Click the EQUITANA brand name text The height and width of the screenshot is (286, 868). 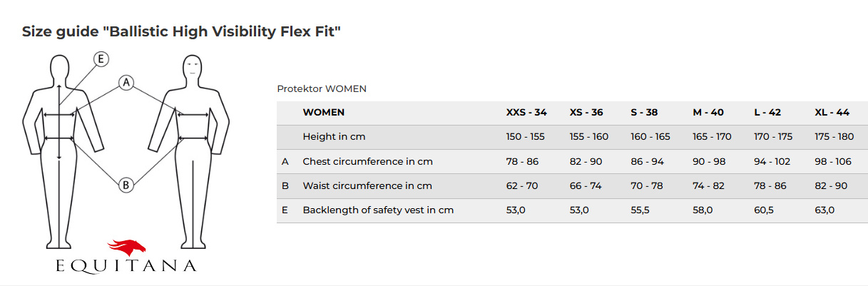pos(126,267)
